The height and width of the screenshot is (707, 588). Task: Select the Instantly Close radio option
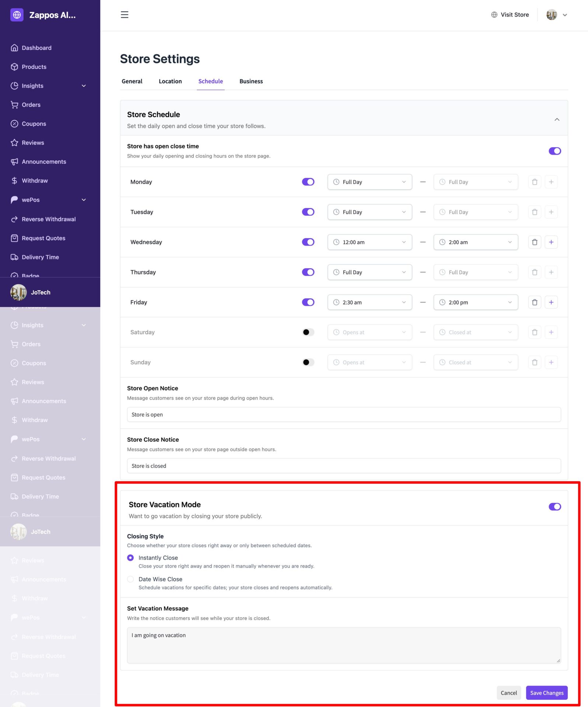click(130, 558)
